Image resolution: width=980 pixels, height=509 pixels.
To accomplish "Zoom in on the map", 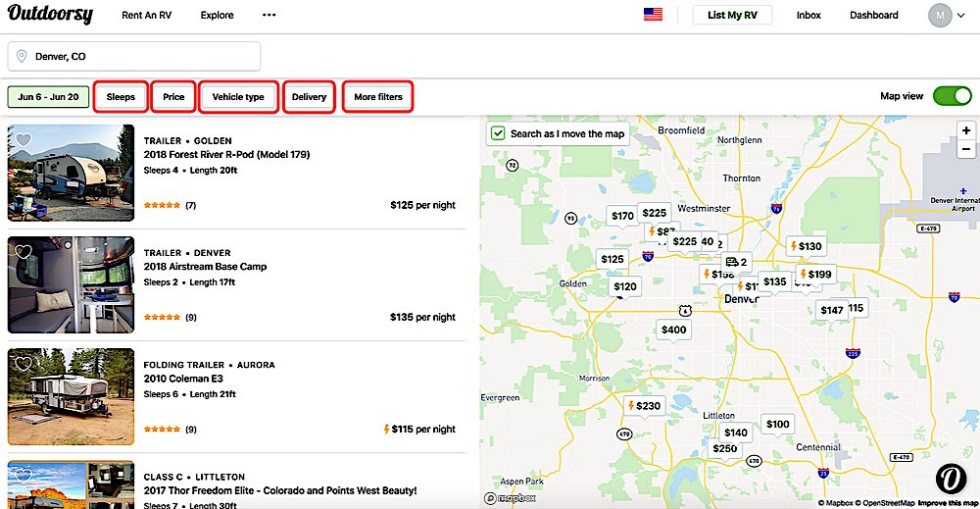I will pos(965,130).
